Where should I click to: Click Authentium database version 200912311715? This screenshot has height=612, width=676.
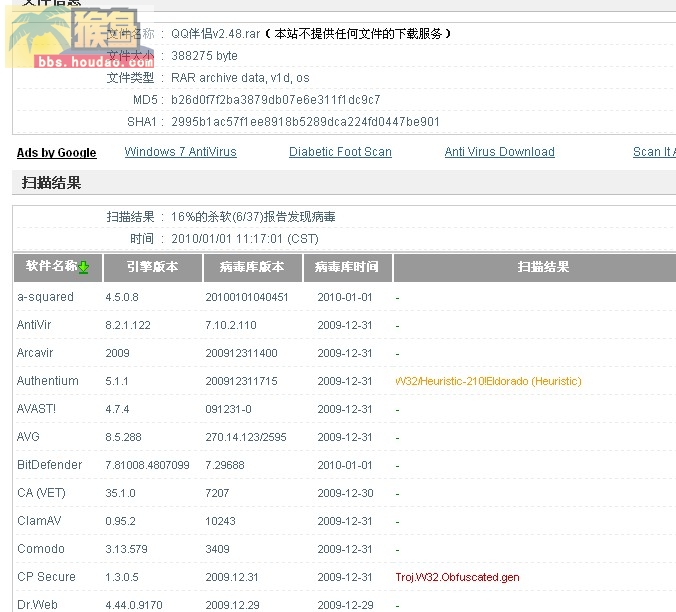tap(241, 381)
